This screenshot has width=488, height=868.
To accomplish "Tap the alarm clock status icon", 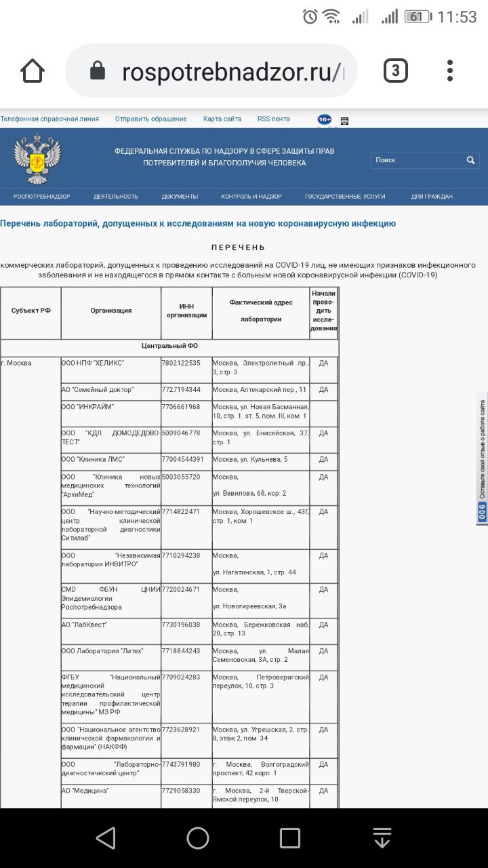I will coord(310,17).
